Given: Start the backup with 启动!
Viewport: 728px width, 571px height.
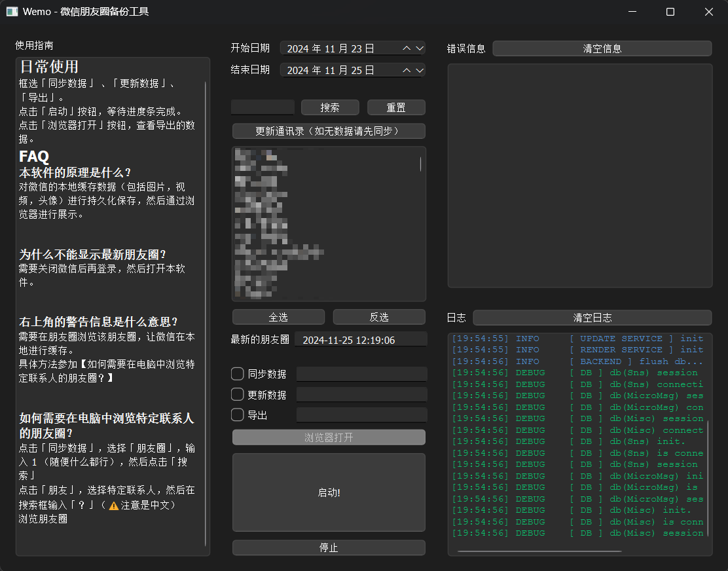Looking at the screenshot, I should point(329,492).
